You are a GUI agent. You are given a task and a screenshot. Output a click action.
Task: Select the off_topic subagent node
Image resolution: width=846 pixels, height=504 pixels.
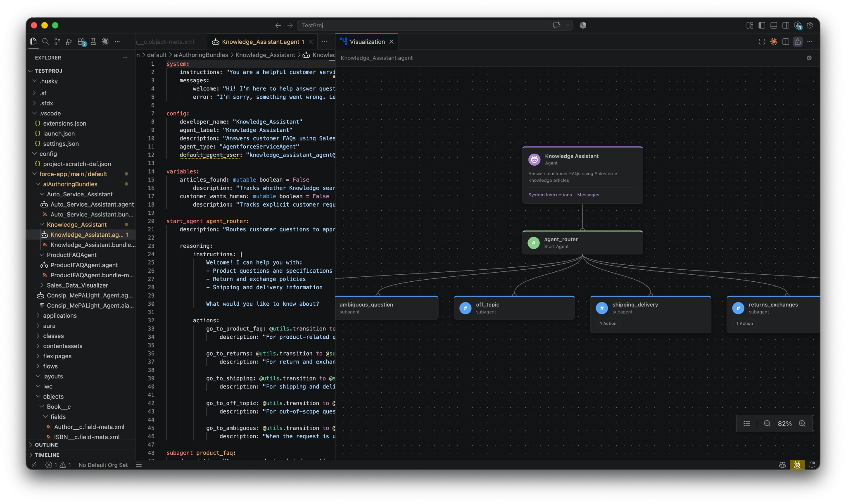click(x=514, y=308)
